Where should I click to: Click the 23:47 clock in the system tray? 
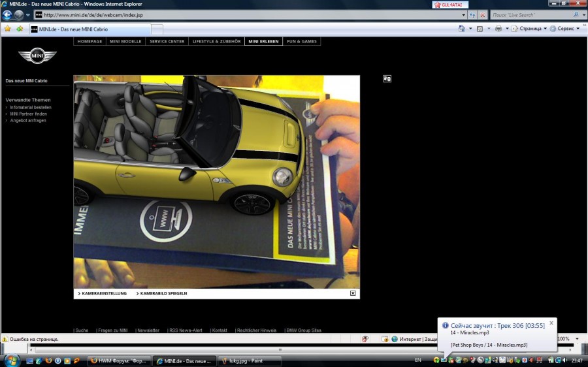pyautogui.click(x=577, y=360)
